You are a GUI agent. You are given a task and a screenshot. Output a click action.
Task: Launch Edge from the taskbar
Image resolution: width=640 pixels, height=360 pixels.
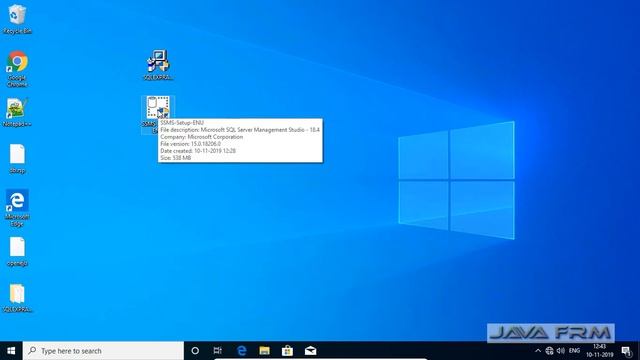242,351
